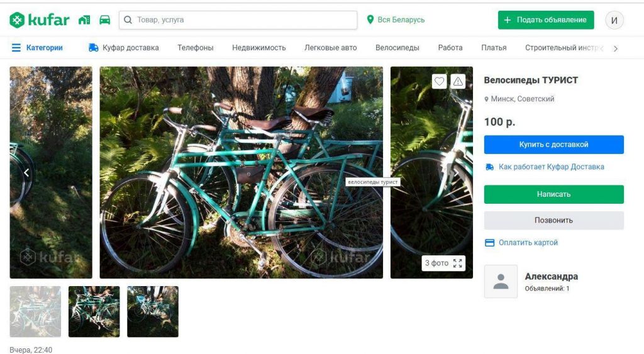This screenshot has height=354, width=644.
Task: Click the Товар, услуга search field
Action: 242,20
